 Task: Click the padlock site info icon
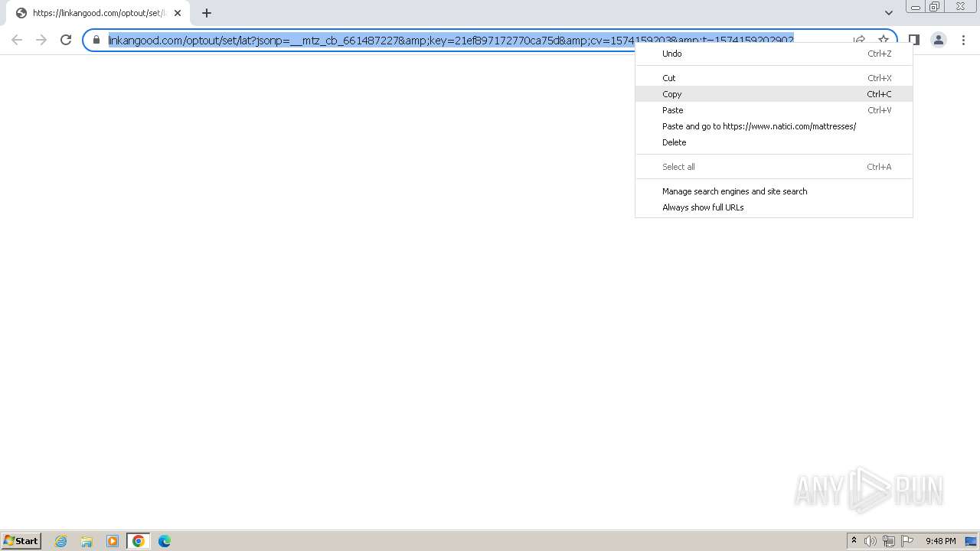click(x=96, y=40)
